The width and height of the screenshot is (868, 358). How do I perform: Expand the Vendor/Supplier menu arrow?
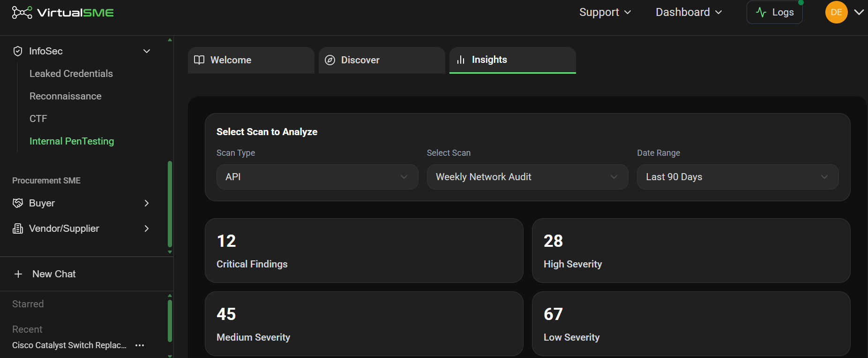pos(147,229)
